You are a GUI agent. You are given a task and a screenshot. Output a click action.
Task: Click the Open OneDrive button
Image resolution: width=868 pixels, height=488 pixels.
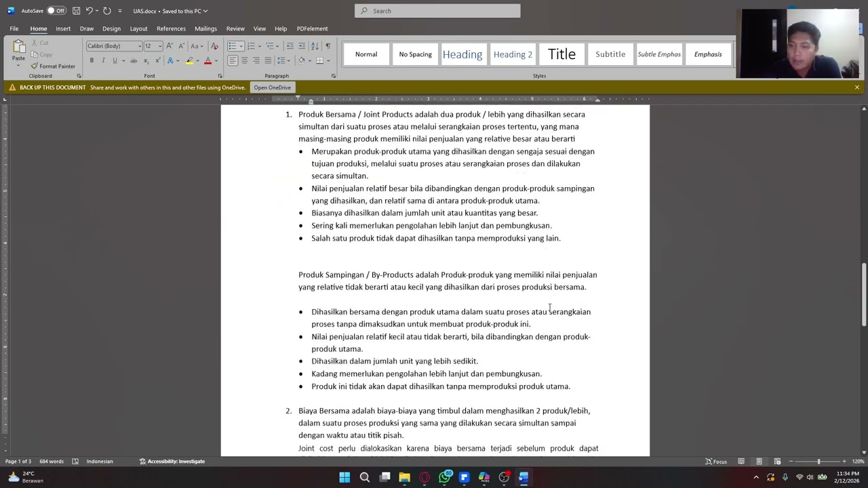click(x=272, y=87)
